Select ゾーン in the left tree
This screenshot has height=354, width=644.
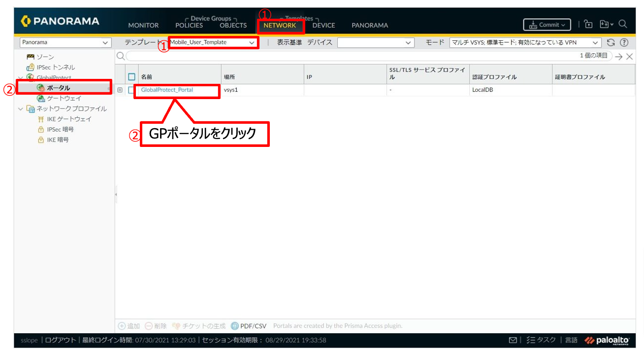[45, 57]
